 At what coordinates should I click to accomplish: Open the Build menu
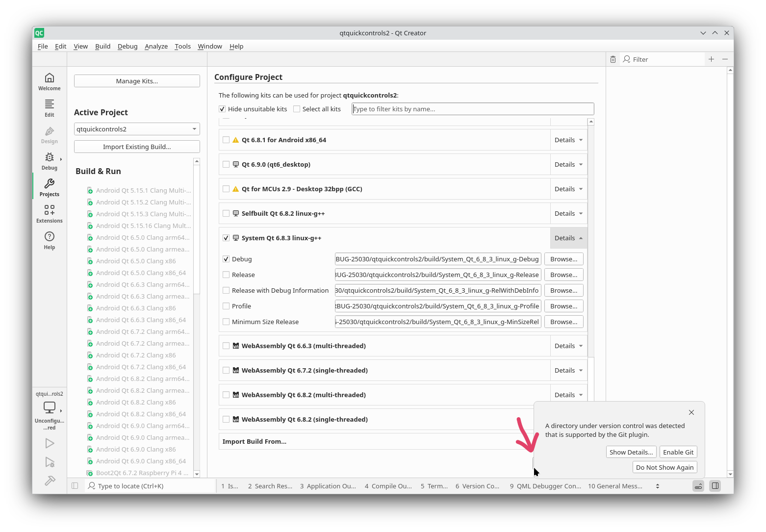(x=102, y=46)
